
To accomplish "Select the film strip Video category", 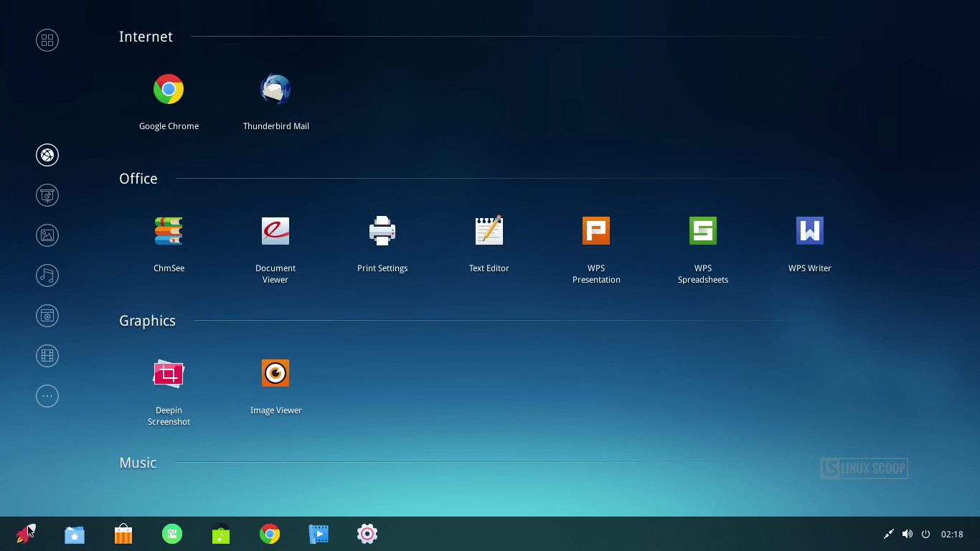I will [47, 356].
